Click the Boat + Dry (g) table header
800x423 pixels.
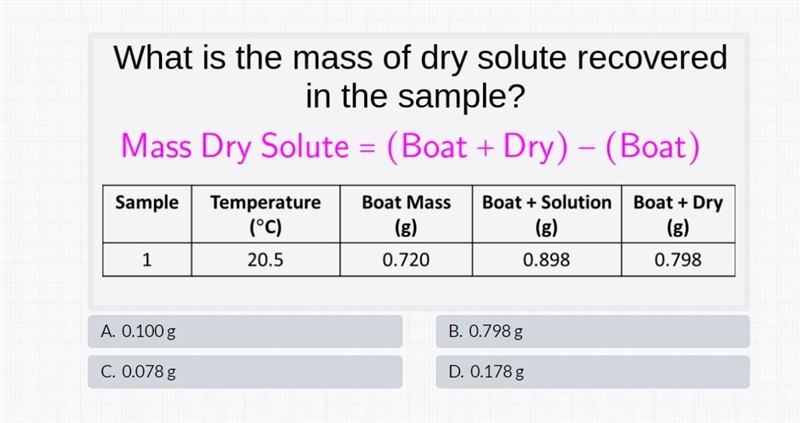tap(678, 214)
